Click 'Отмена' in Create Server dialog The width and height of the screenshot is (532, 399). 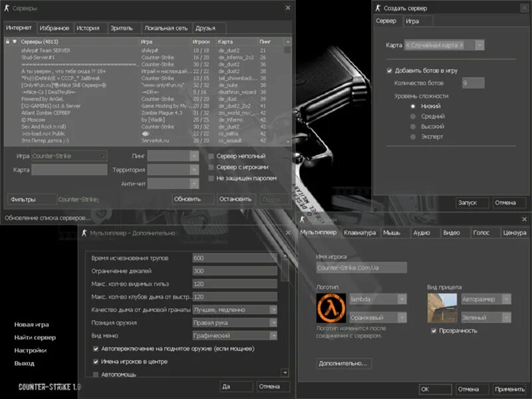(509, 203)
